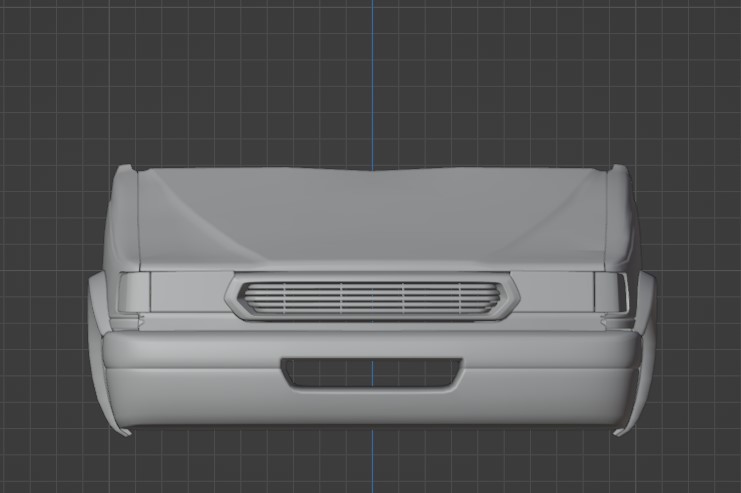The height and width of the screenshot is (493, 741).
Task: Click the bumper's lower air intake opening
Action: (371, 373)
